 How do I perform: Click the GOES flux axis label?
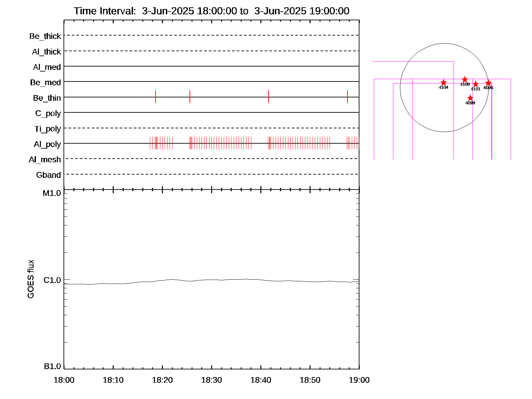coord(31,279)
